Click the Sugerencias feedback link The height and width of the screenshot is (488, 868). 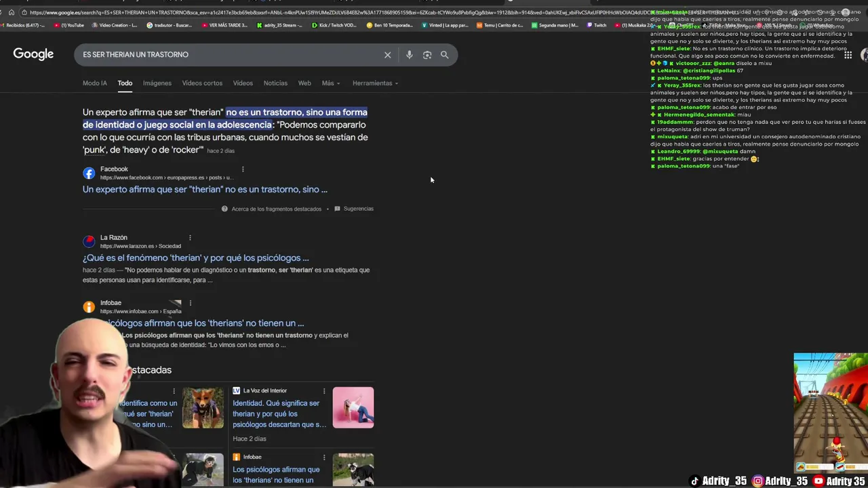point(354,209)
